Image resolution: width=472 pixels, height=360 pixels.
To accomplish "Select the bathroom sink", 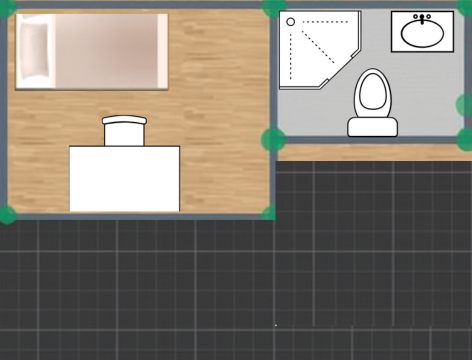I will coord(422,32).
